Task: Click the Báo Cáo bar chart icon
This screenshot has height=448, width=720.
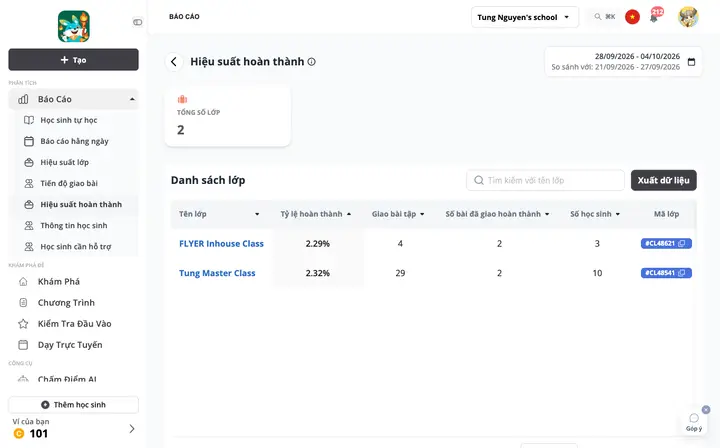Action: tap(23, 99)
